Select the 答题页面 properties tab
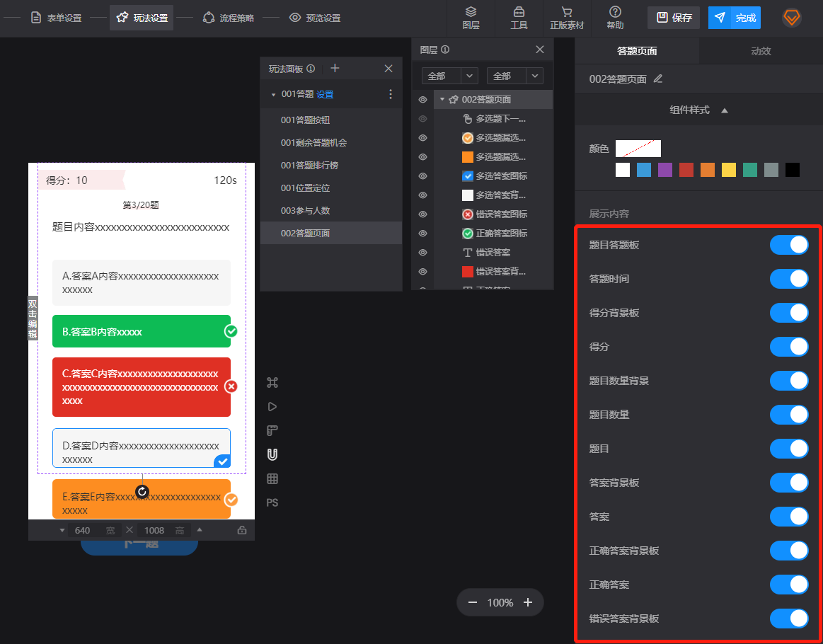The image size is (823, 644). click(x=637, y=51)
